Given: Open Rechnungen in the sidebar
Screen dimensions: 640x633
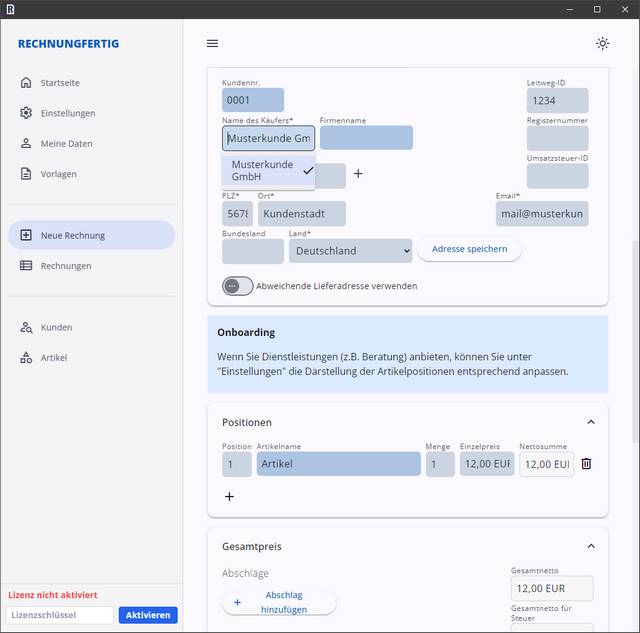Looking at the screenshot, I should (x=66, y=266).
